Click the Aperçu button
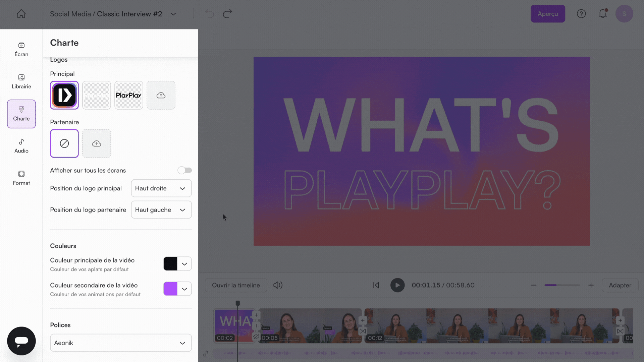The width and height of the screenshot is (644, 362). pos(548,14)
